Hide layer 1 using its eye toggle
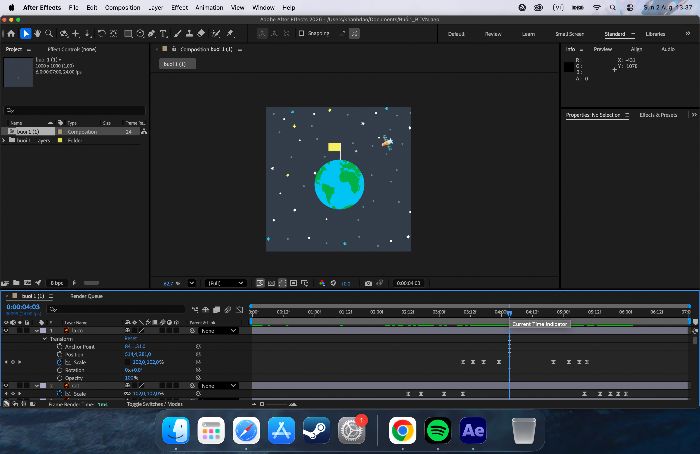 coord(6,331)
